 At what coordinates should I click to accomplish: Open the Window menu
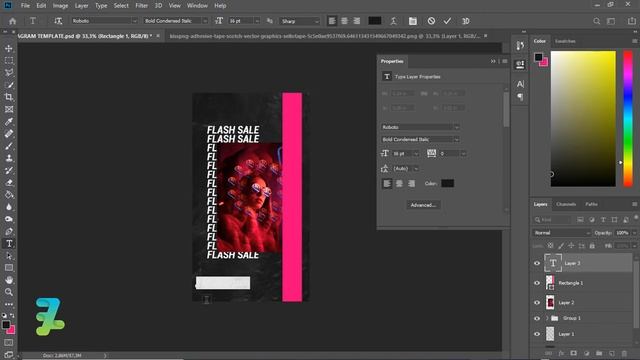click(x=197, y=6)
